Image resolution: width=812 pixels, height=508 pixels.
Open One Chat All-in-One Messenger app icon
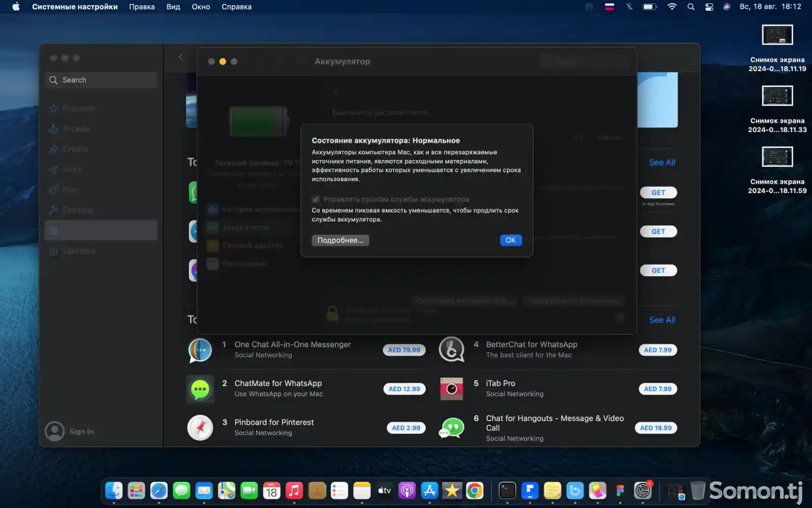point(200,350)
